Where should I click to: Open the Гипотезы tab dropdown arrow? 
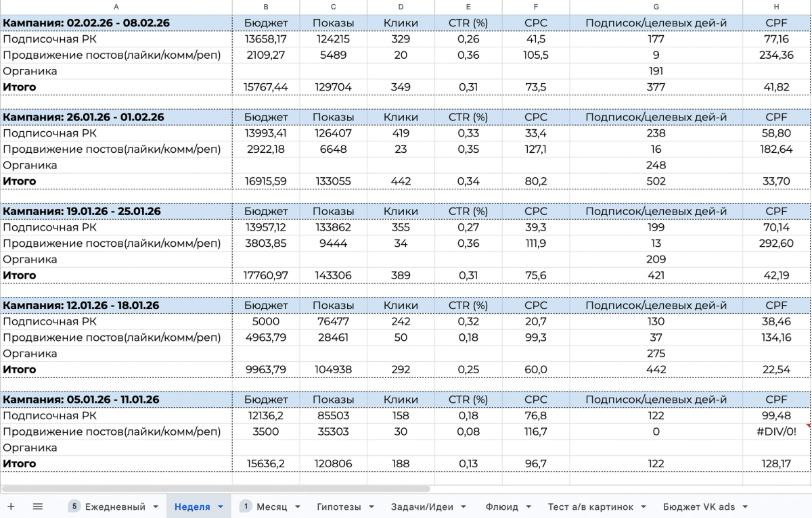coord(371,507)
